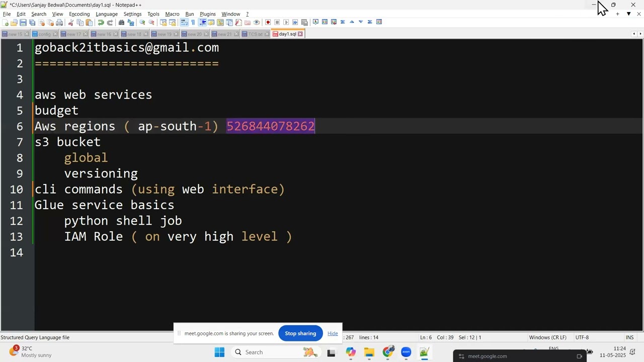
Task: Toggle the Monitoring eye icon
Action: point(257,22)
